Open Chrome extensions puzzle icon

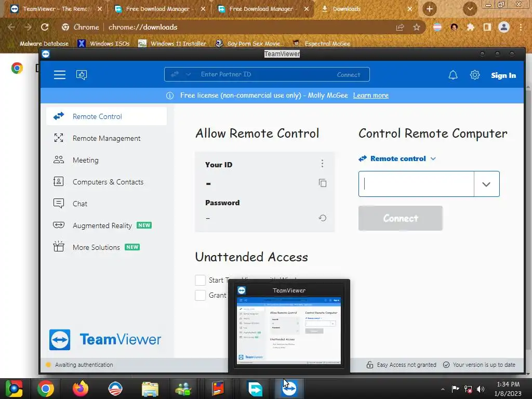[x=470, y=27]
